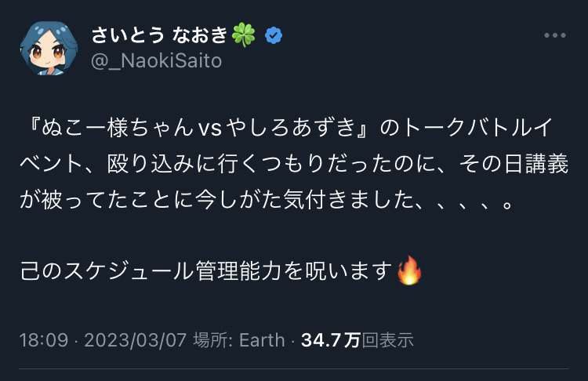
Task: Click display name さいとう なおき
Action: [160, 35]
